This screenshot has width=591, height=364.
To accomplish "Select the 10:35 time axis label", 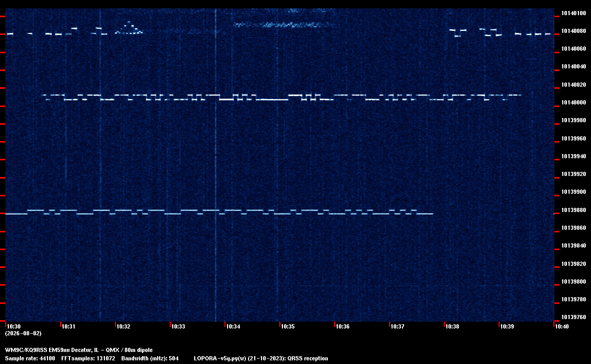I will [288, 326].
